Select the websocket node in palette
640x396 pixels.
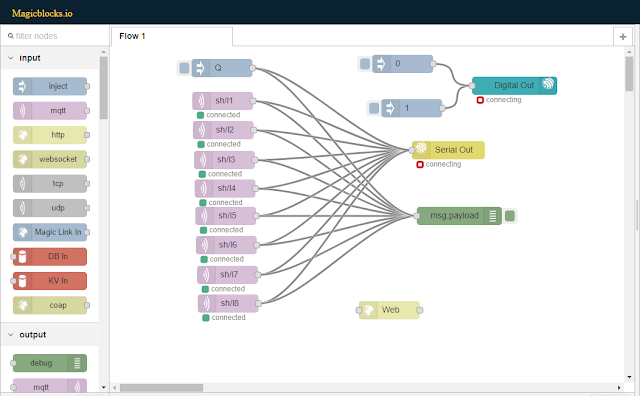50,159
